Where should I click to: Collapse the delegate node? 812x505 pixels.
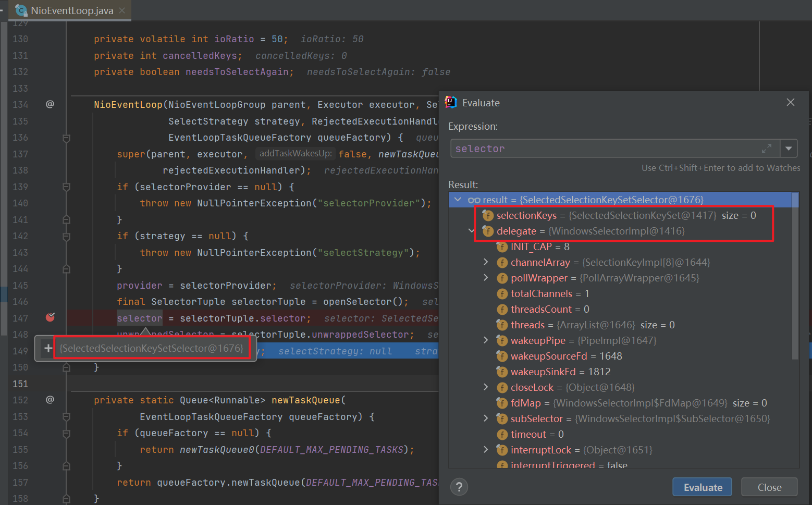pyautogui.click(x=471, y=231)
